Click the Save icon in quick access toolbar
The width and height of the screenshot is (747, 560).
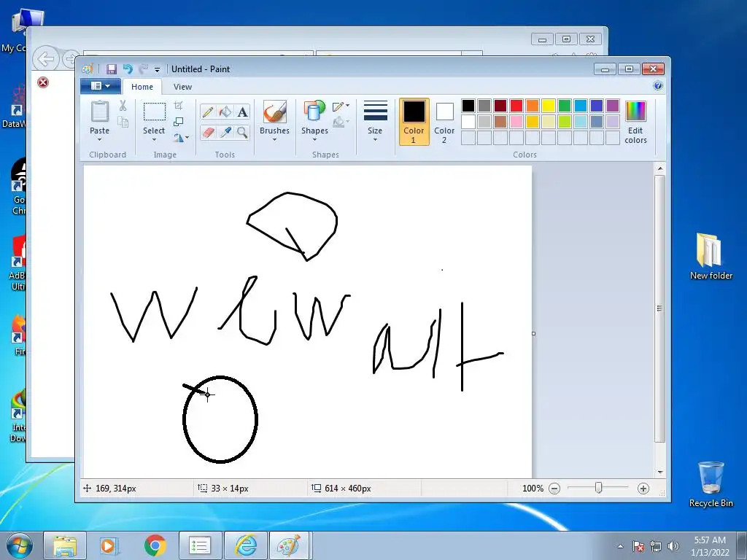[111, 69]
